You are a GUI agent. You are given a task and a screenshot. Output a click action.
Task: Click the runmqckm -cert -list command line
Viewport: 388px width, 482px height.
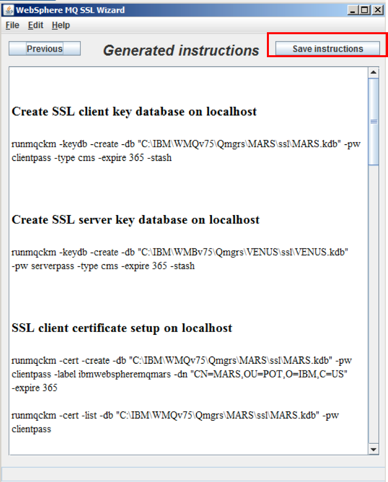coord(175,415)
